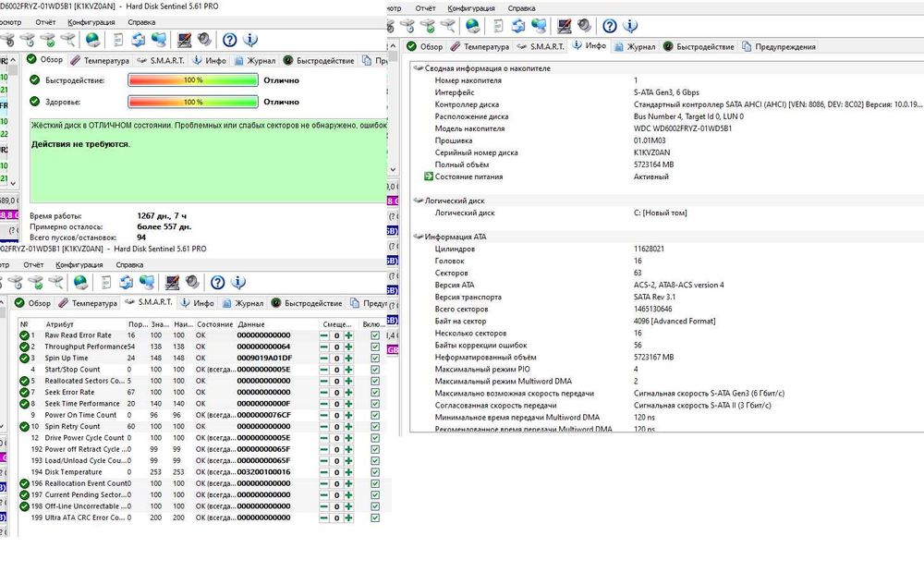Click the Атрибут column header
This screenshot has width=924, height=572.
coord(85,324)
